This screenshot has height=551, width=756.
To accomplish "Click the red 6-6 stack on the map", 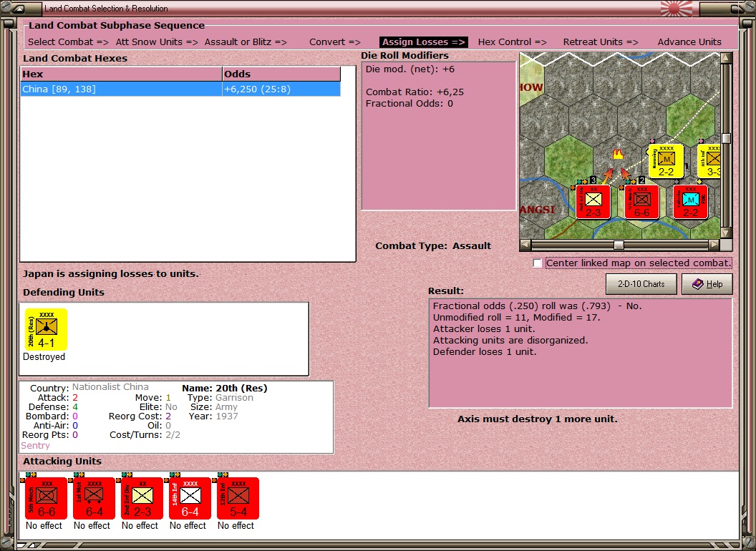I will pos(641,202).
